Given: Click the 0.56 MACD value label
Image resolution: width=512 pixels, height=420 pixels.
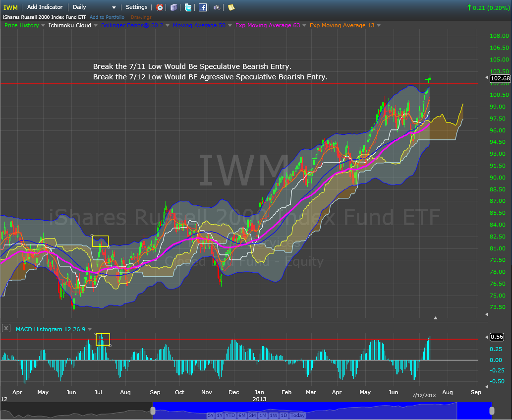Looking at the screenshot, I should pos(497,337).
